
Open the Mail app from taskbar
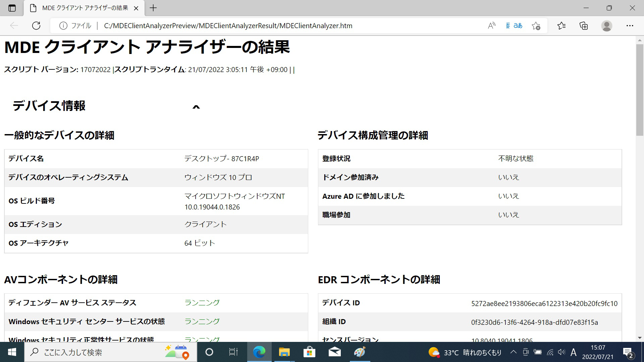coord(334,352)
